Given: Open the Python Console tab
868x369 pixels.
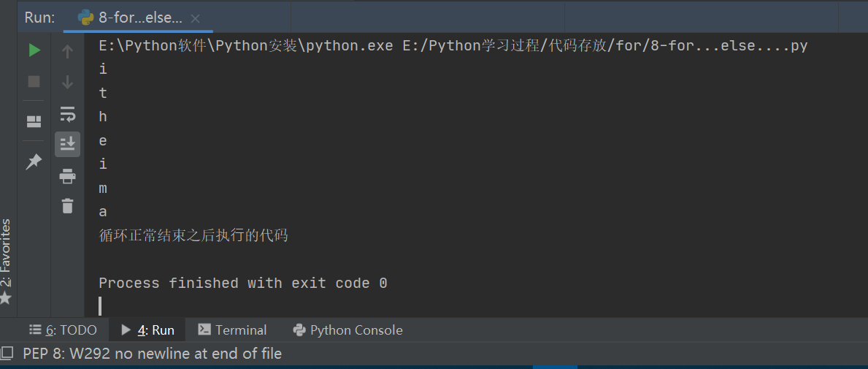Looking at the screenshot, I should 347,330.
